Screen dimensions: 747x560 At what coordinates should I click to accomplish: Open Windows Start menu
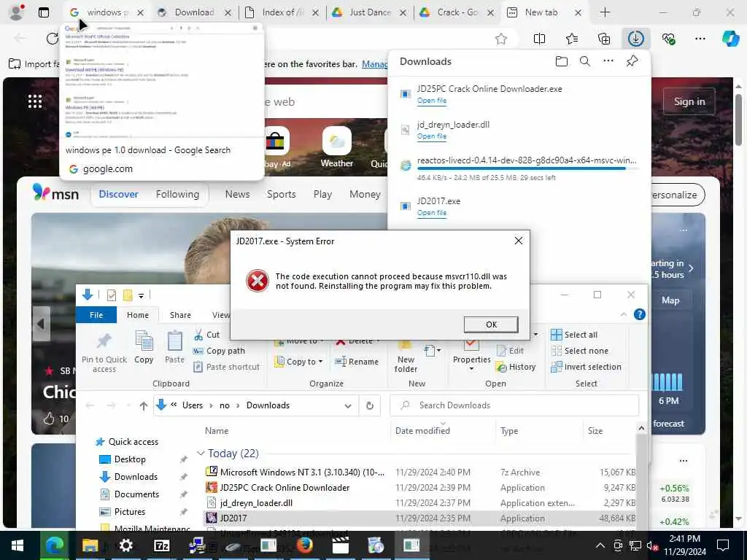(18, 545)
